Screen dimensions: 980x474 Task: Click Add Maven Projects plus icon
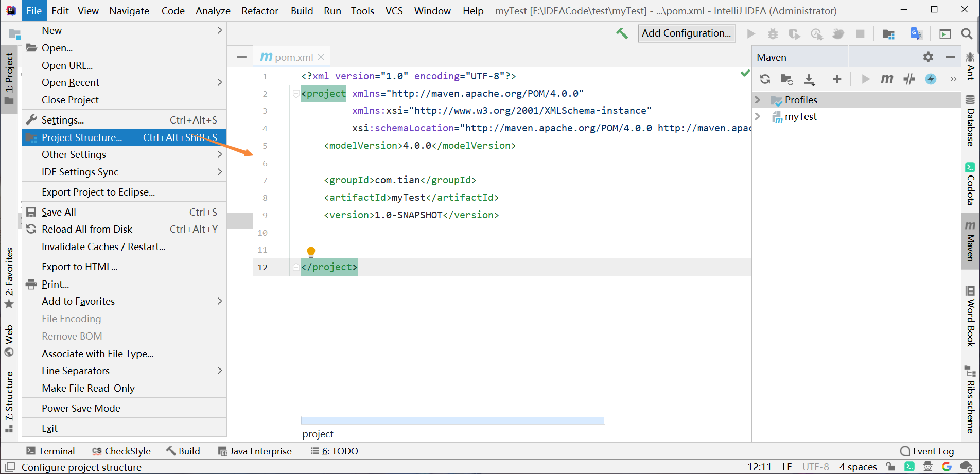pos(837,79)
